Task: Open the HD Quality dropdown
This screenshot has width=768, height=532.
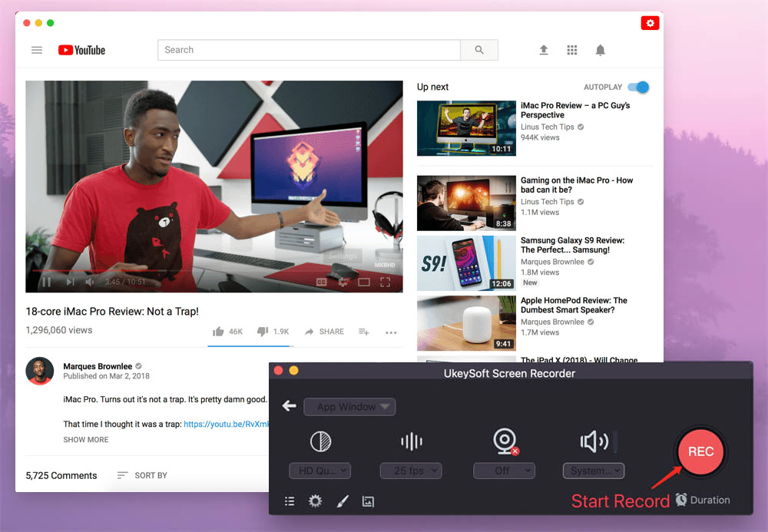Action: tap(319, 471)
